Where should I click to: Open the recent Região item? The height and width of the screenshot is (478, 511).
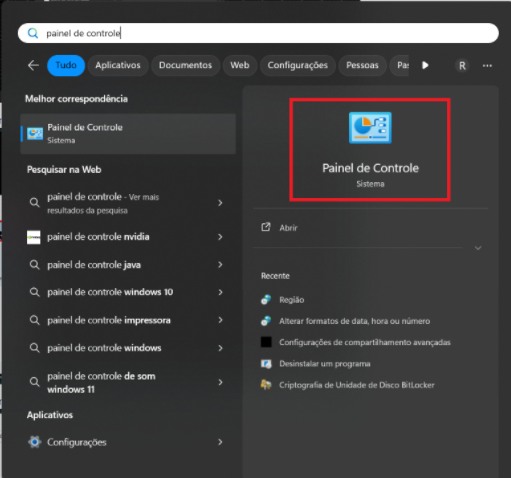(292, 300)
